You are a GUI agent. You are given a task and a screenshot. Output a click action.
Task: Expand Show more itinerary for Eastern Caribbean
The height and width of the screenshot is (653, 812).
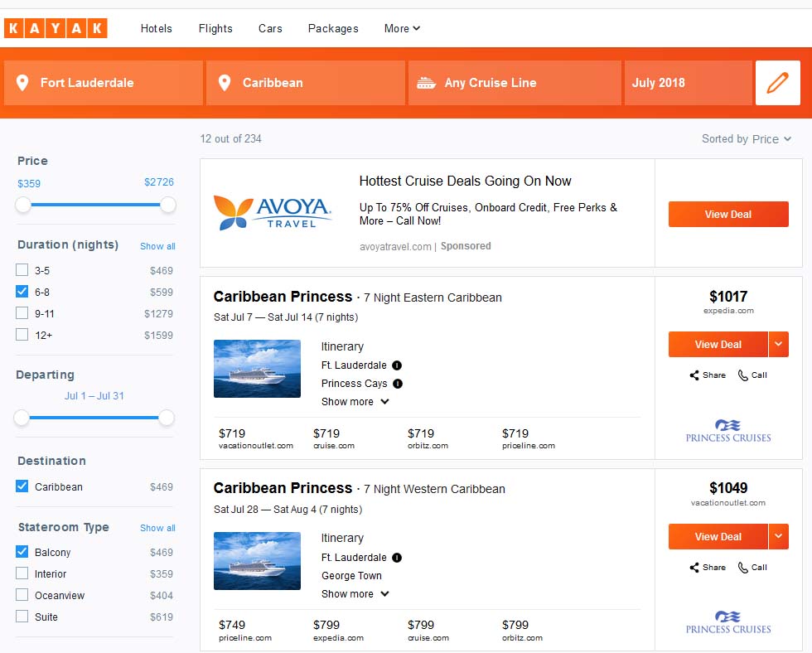pos(355,402)
